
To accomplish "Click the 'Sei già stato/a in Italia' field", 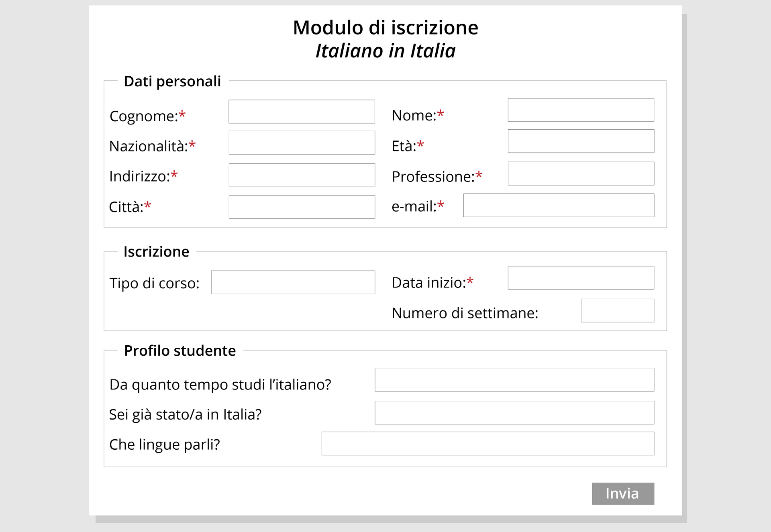I will [x=514, y=412].
